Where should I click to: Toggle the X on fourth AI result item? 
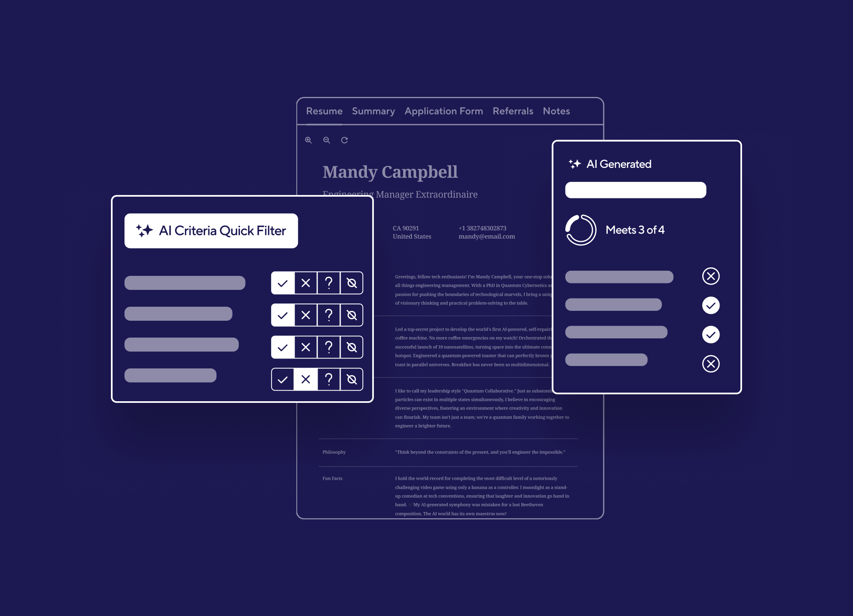click(x=710, y=363)
